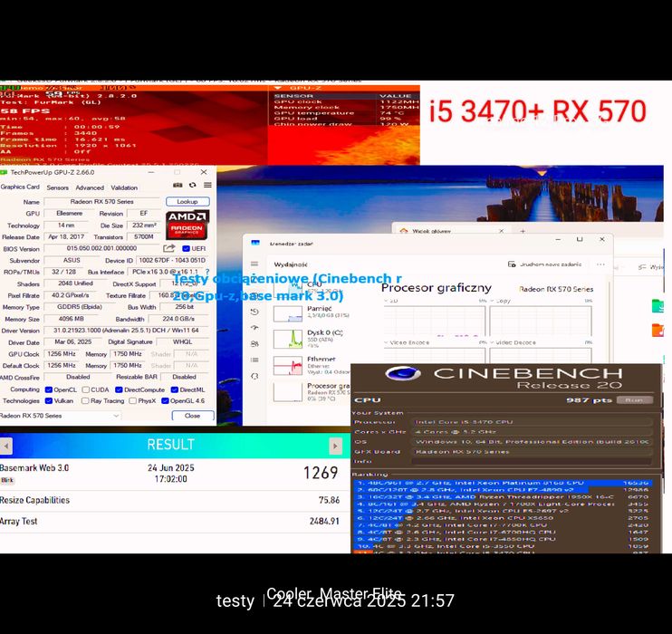Open the Copy graph engine dropdown
The image size is (672, 634).
(492, 301)
